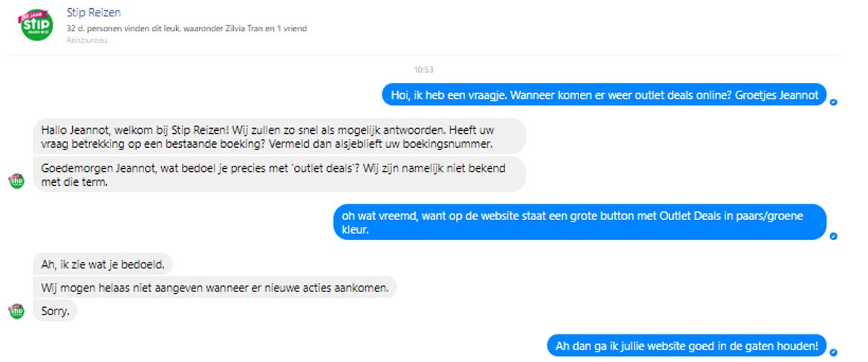Click the 'oh wat vreemd' sent message bubble
The width and height of the screenshot is (868, 362).
click(580, 222)
